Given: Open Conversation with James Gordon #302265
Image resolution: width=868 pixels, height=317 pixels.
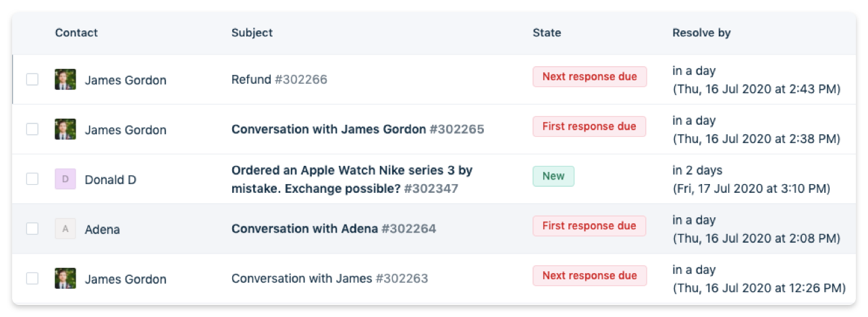Looking at the screenshot, I should [358, 129].
